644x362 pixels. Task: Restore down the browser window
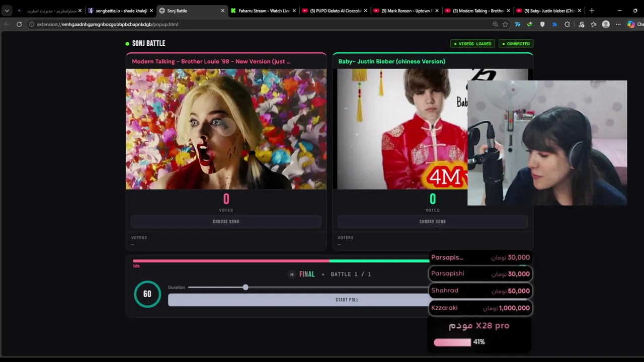[635, 11]
